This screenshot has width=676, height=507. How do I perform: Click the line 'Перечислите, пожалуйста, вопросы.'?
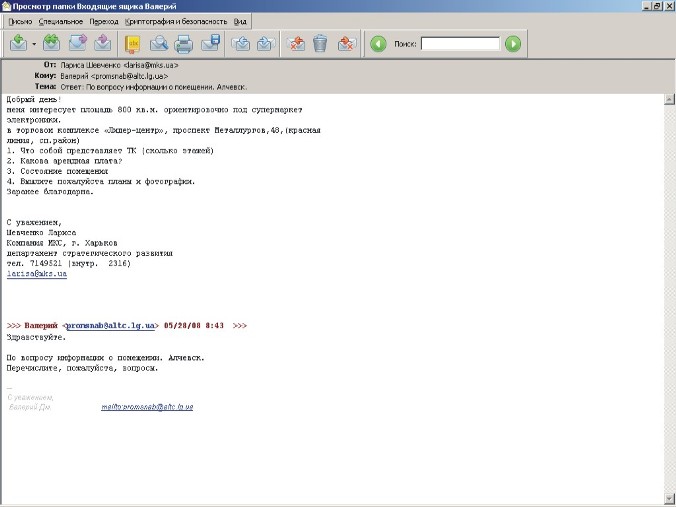82,368
